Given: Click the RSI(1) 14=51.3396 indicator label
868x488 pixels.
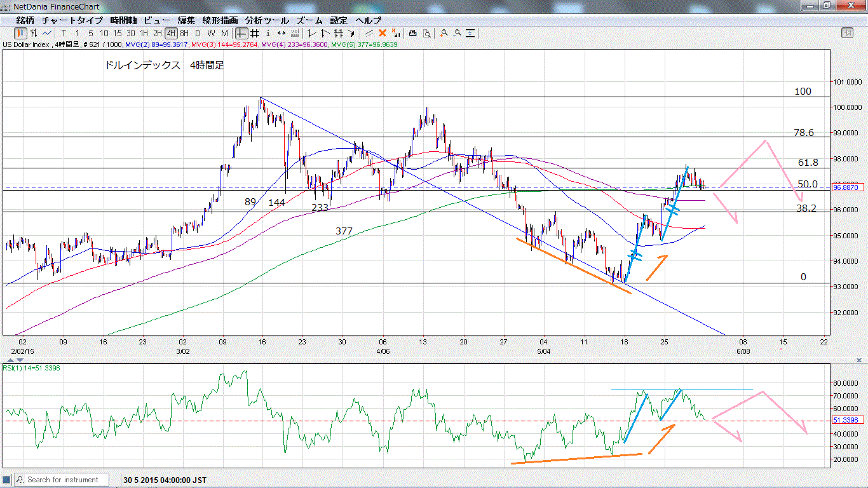Looking at the screenshot, I should 32,368.
